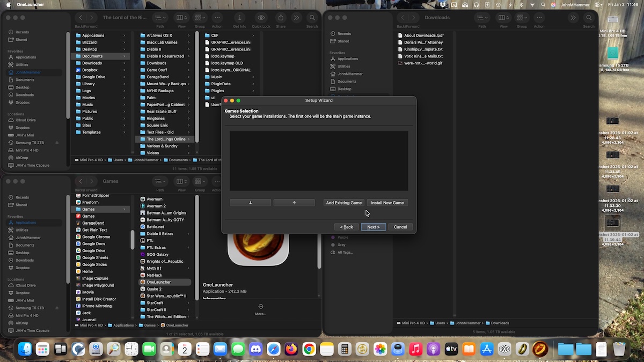Open Calculator from the Dock
The width and height of the screenshot is (644, 362).
coord(344,349)
